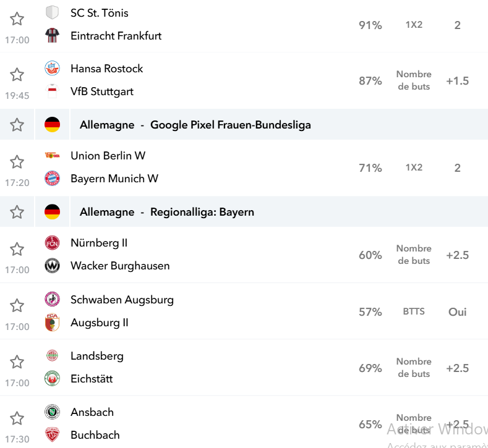Open the Regionalliga: Bayern league link

coord(202,212)
